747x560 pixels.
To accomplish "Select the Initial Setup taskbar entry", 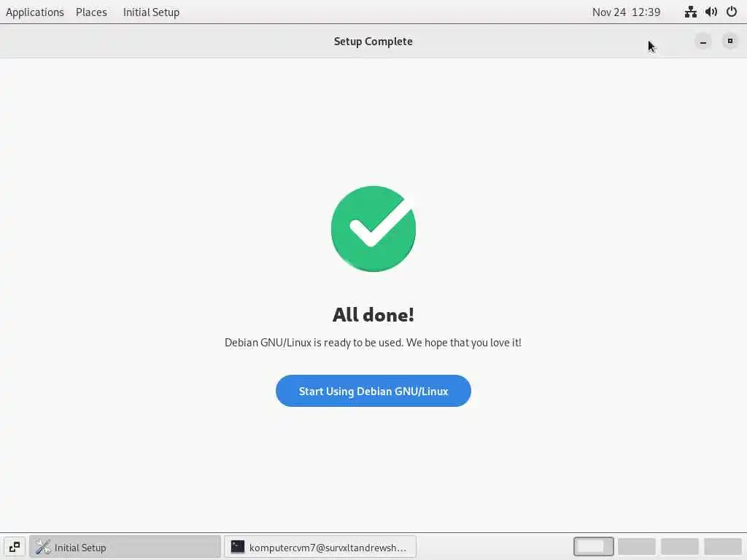I will tap(125, 547).
